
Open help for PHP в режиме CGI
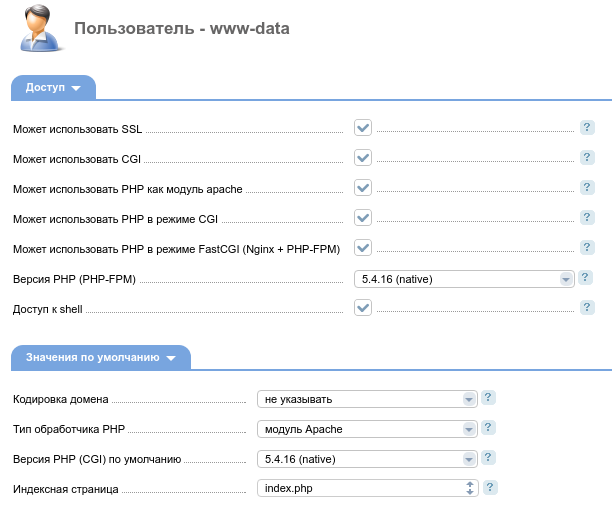click(587, 218)
